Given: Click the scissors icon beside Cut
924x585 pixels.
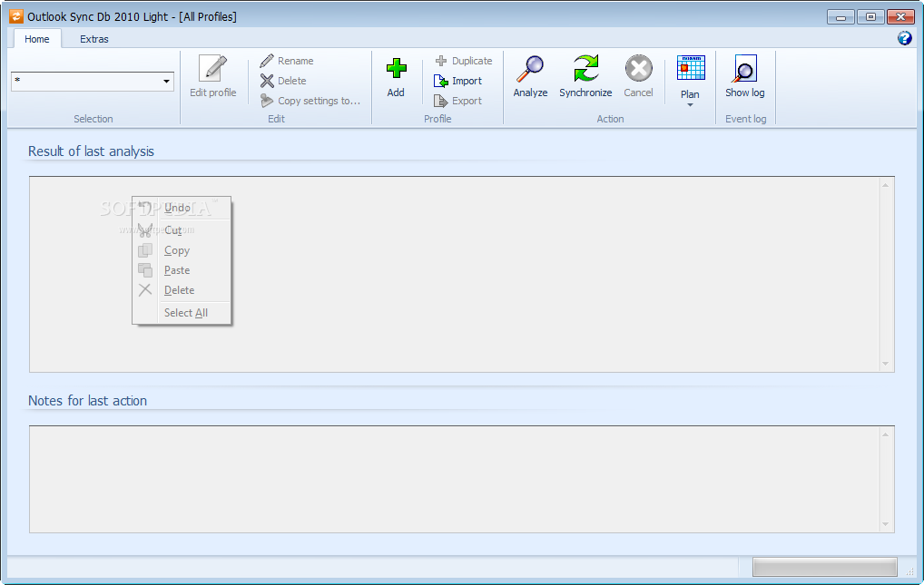Looking at the screenshot, I should point(145,229).
